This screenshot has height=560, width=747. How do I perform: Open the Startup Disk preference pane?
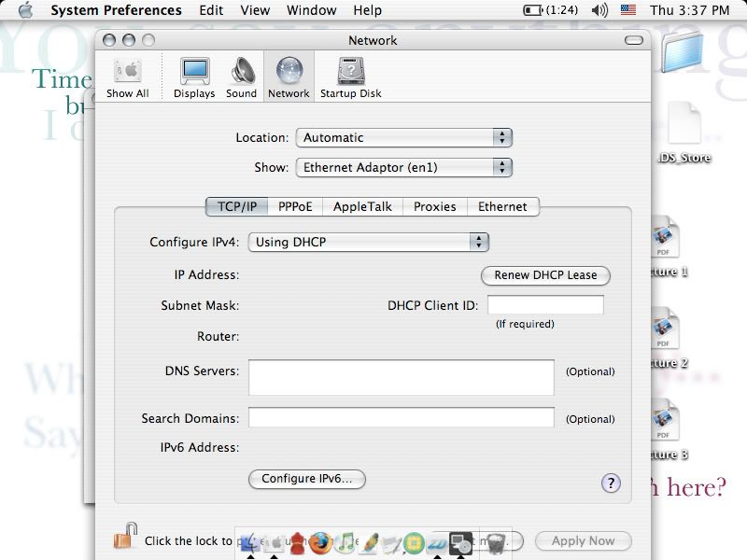click(351, 77)
